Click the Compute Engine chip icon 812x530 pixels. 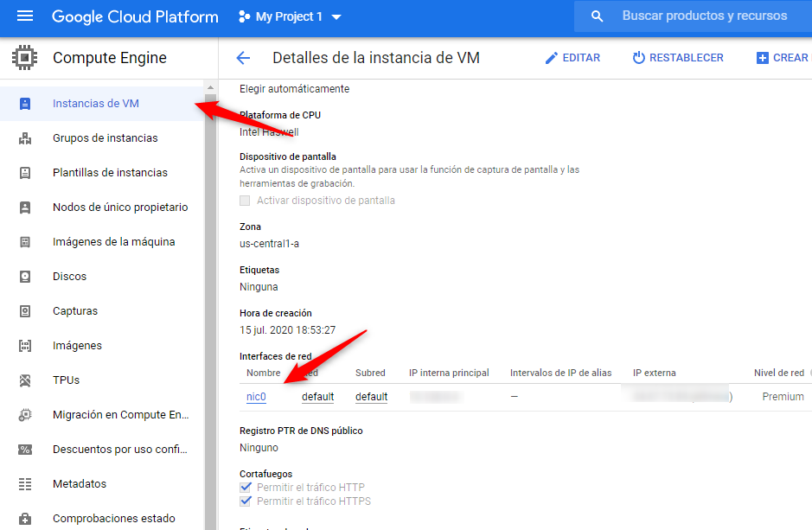pyautogui.click(x=25, y=58)
